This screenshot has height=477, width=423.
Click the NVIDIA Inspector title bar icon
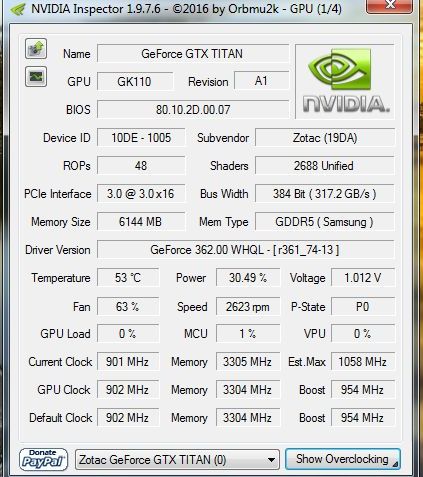click(18, 9)
